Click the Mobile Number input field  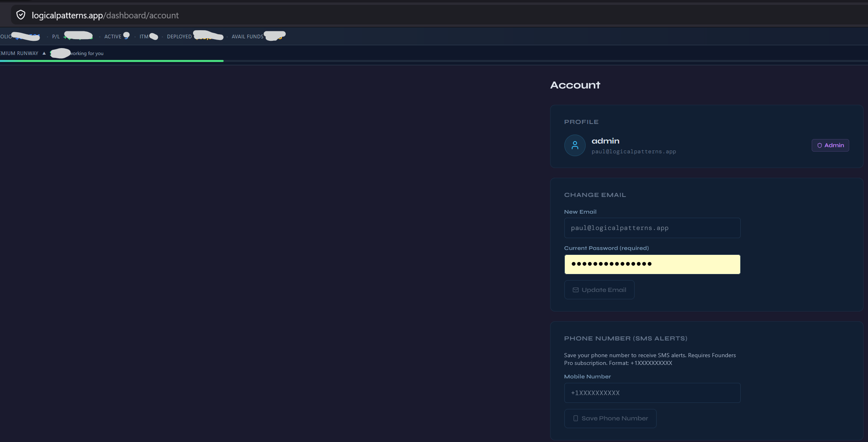[652, 393]
